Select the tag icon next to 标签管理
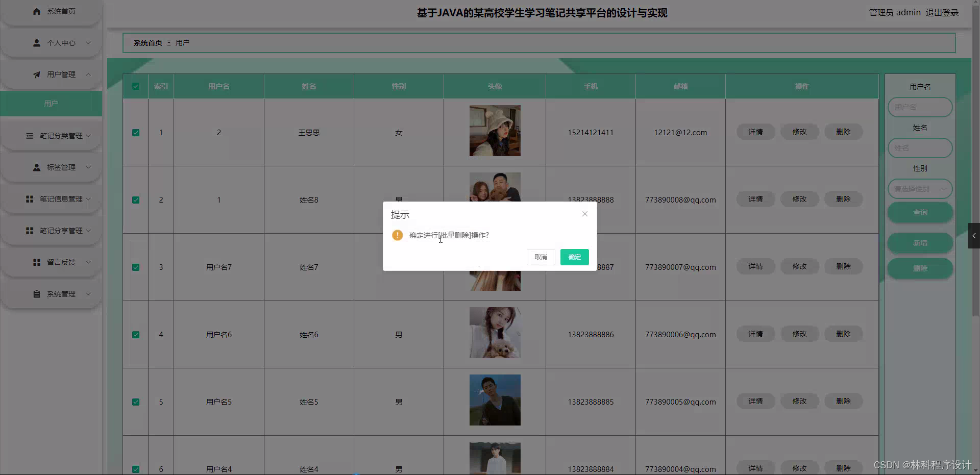 [x=36, y=167]
